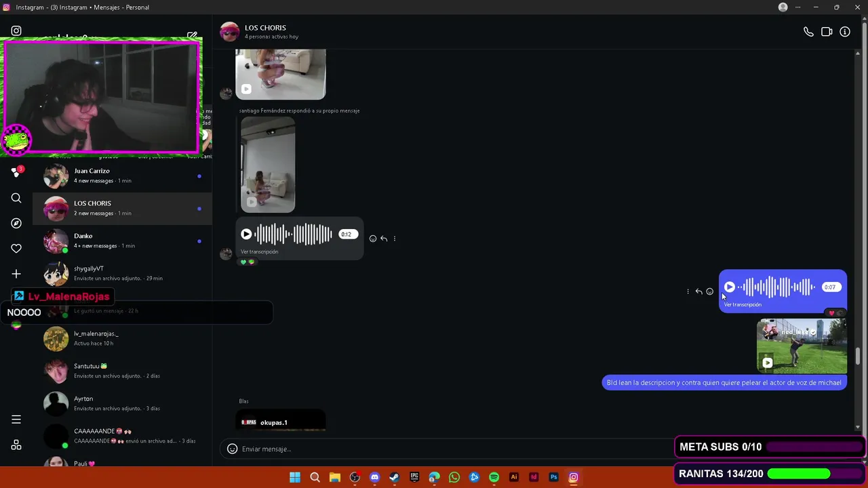Screen dimensions: 868x488
Task: Open File Explorer from taskbar
Action: coord(334,477)
